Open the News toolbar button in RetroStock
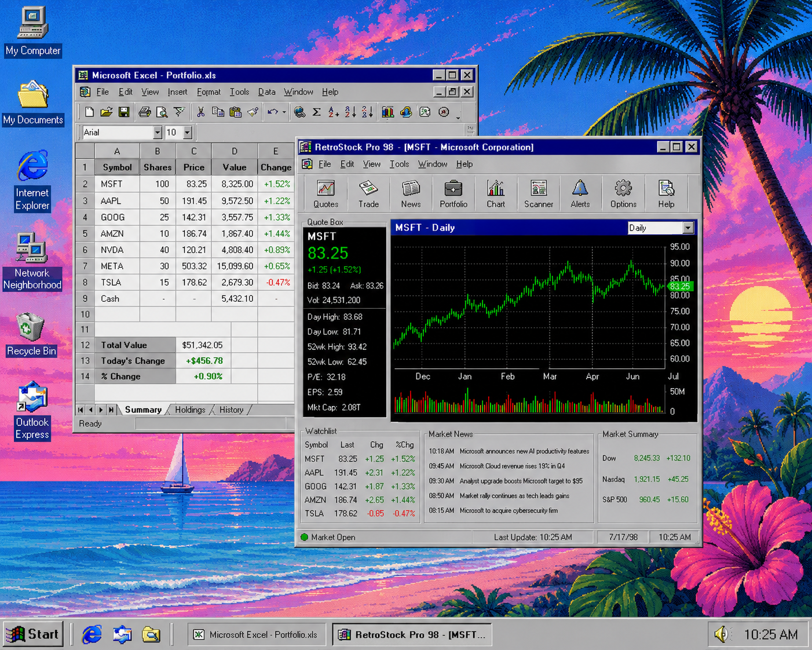The height and width of the screenshot is (650, 812). coord(411,194)
